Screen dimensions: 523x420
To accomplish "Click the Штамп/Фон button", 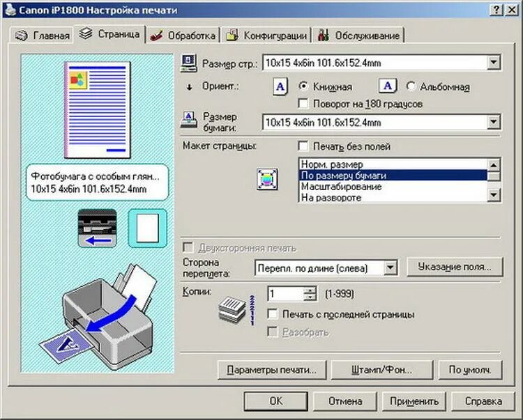I will (x=381, y=370).
